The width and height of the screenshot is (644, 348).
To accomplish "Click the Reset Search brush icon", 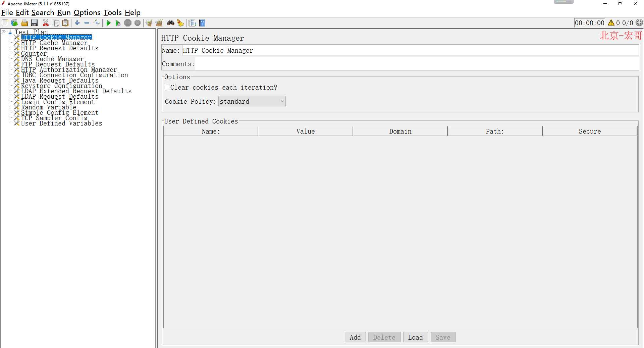I will (180, 23).
